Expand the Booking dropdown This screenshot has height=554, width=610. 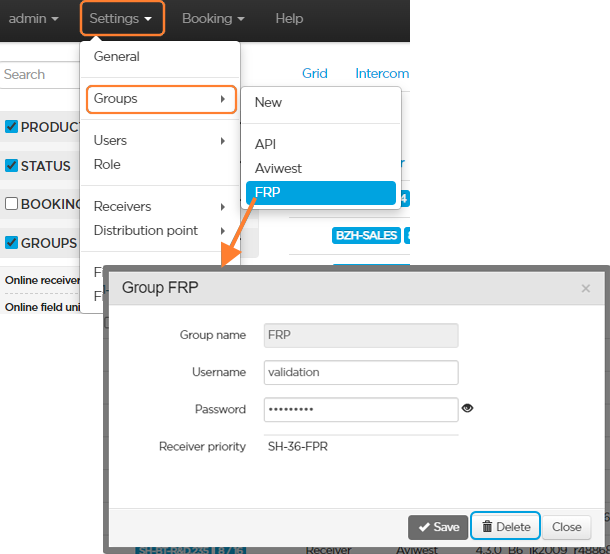[213, 19]
